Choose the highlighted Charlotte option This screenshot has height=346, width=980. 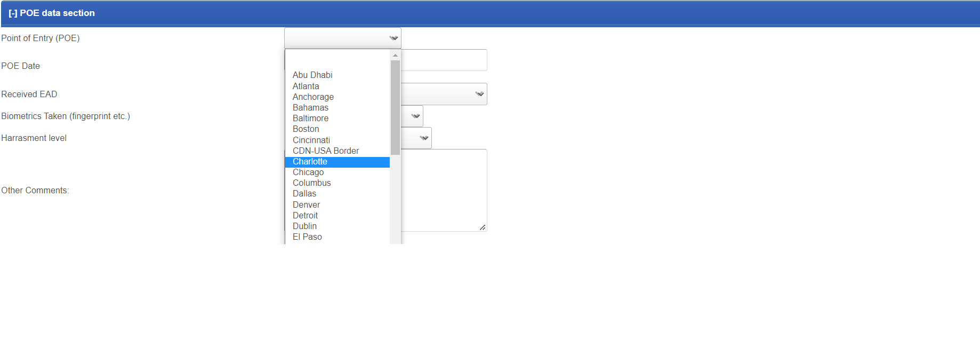338,161
